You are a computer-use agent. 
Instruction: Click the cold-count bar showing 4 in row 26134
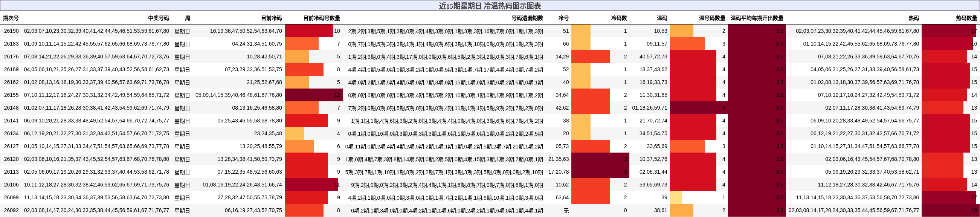click(294, 134)
